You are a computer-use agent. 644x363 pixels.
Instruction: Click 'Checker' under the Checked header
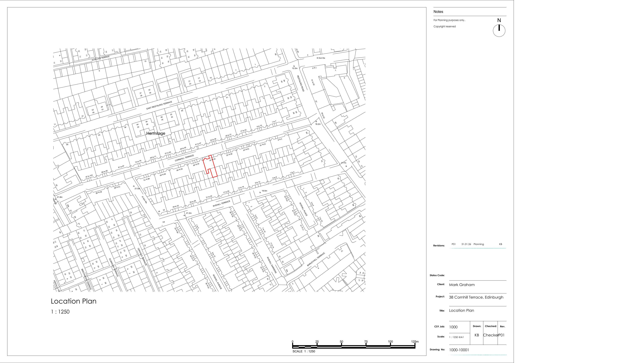[x=491, y=335]
